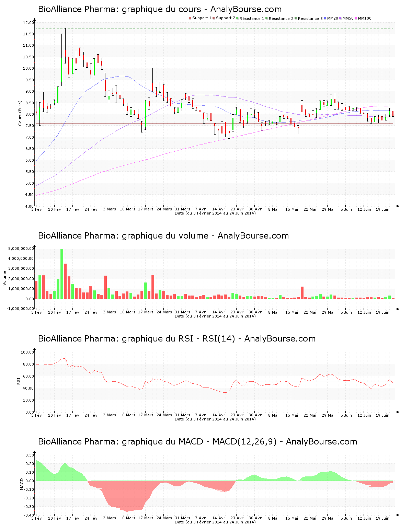
Task: Click the Support 2 legend entry
Action: click(224, 18)
